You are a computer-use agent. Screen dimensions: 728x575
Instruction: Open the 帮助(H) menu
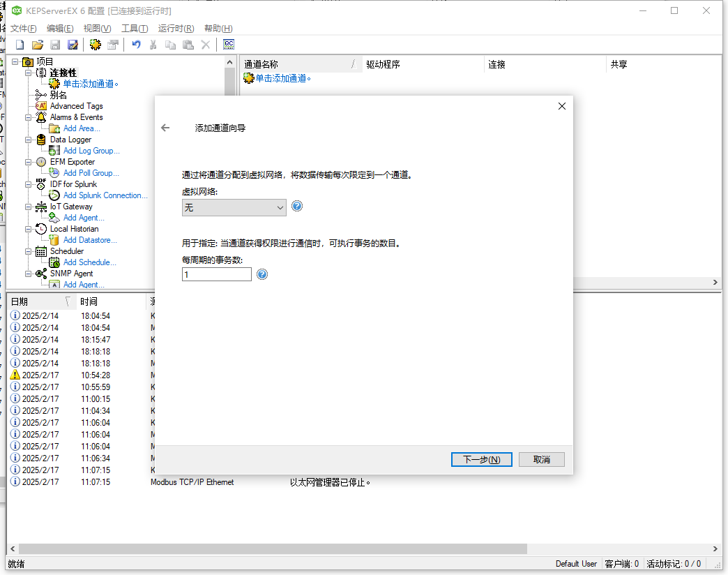[218, 29]
